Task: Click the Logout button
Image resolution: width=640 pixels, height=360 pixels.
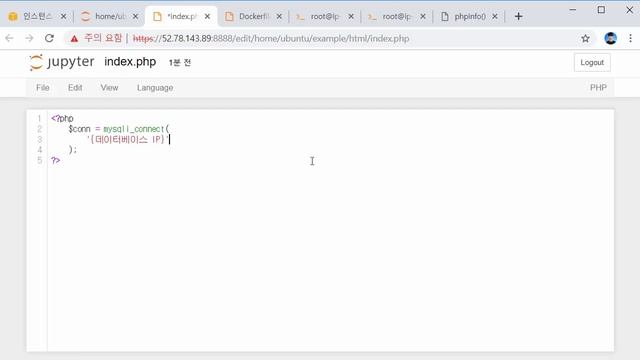Action: coord(592,62)
